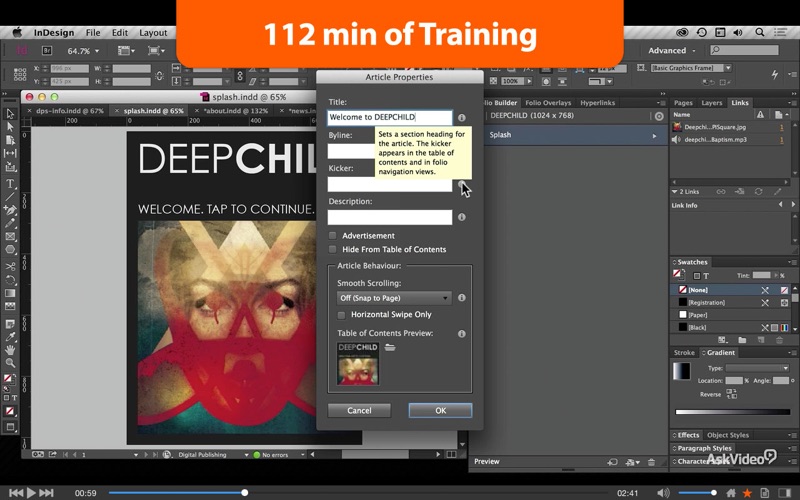
Task: Open Advanced workspace switcher dropdown
Action: click(x=672, y=51)
